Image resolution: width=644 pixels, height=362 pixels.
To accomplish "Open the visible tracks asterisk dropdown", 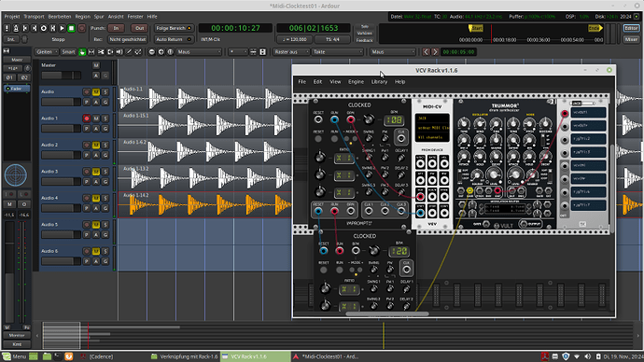I will click(x=238, y=52).
